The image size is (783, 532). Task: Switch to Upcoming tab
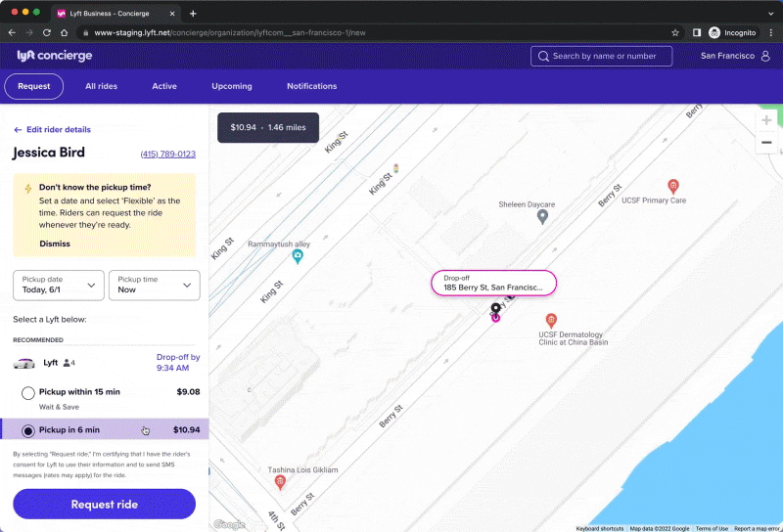click(x=232, y=86)
